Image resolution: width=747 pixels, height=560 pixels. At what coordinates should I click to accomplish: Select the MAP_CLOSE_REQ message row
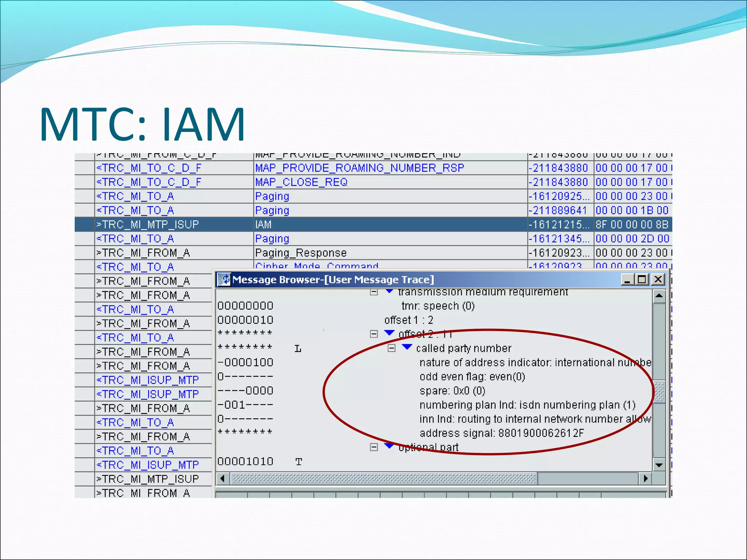point(373,182)
